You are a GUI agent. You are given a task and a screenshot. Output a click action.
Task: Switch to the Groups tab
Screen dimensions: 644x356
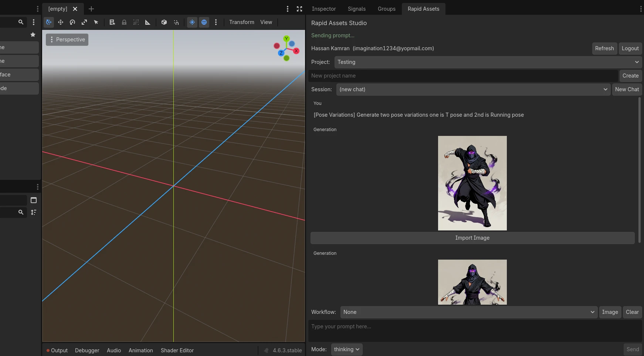(x=387, y=9)
